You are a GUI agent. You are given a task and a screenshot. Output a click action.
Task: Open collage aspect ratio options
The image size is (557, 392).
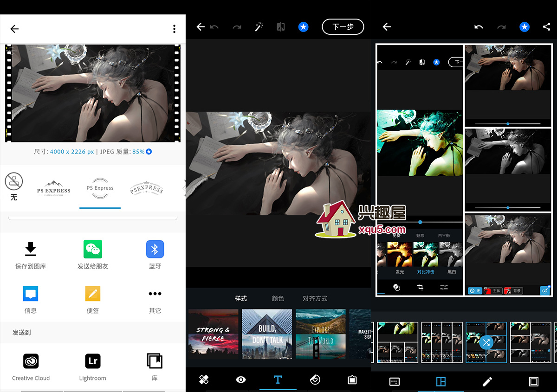click(x=394, y=381)
